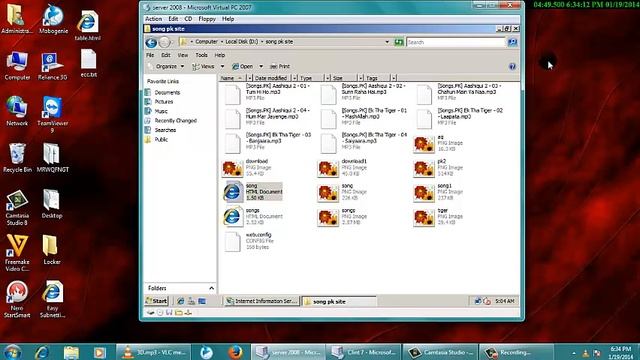
Task: Open the explorer Tools menu
Action: coord(201,55)
